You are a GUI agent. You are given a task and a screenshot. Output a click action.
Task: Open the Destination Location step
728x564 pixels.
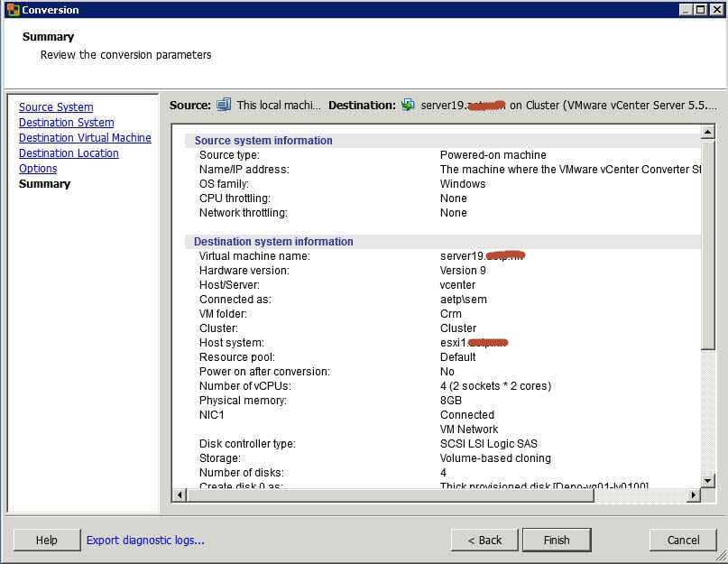tap(69, 153)
